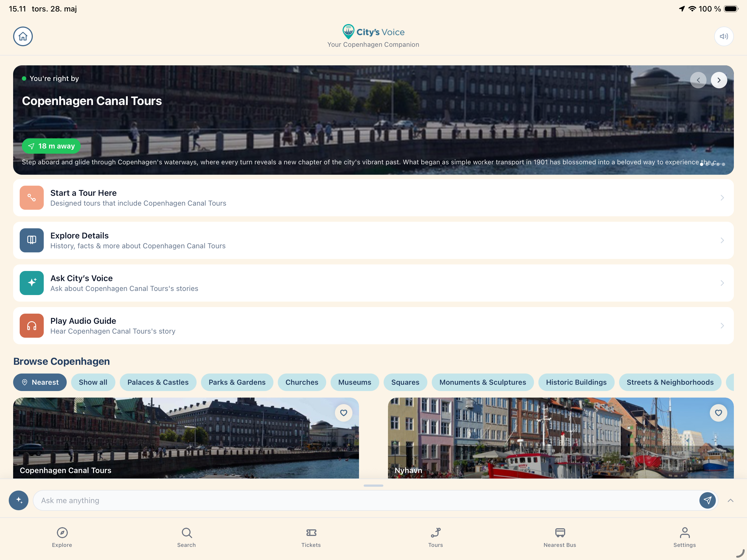The height and width of the screenshot is (560, 747).
Task: Open the Nearest Bus tab
Action: coord(560,537)
